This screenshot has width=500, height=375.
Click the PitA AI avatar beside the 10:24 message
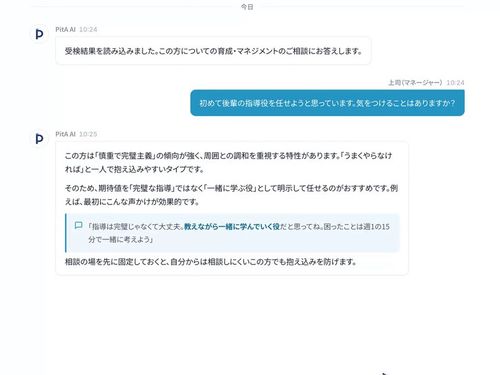coord(39,34)
